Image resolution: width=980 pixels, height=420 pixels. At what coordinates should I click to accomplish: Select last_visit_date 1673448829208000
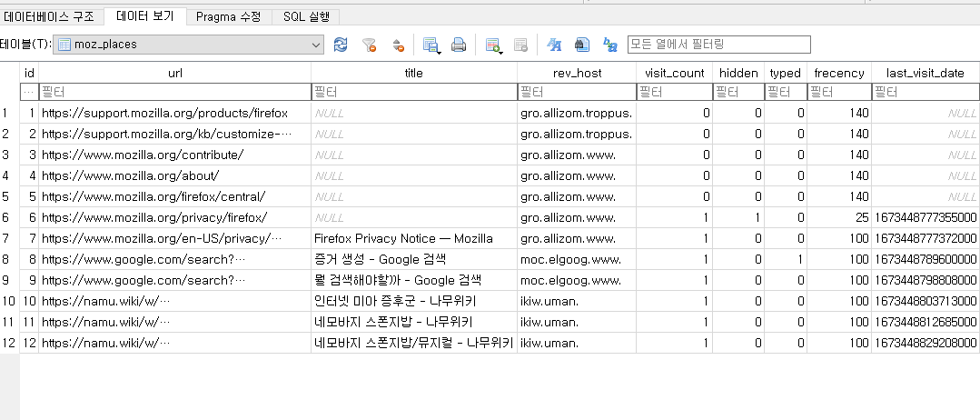(926, 343)
